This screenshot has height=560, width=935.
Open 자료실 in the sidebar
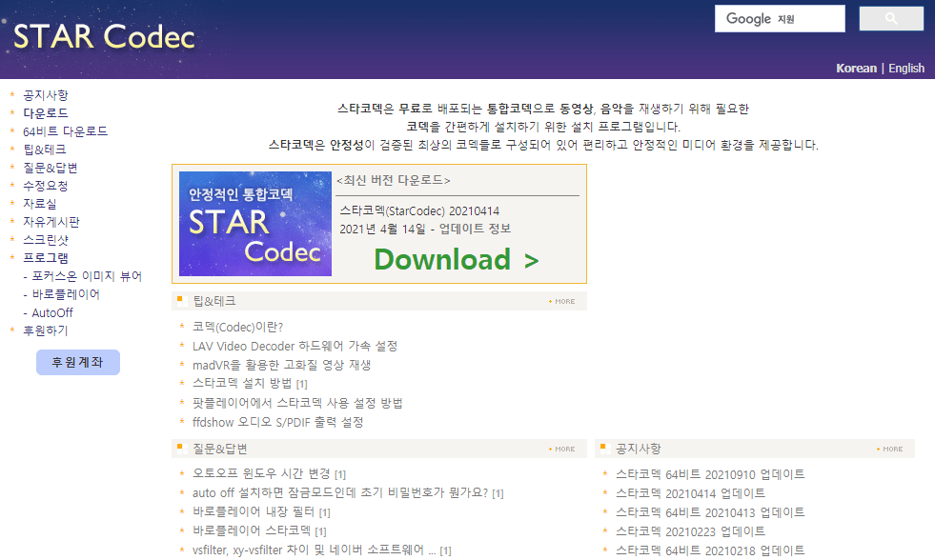point(39,204)
